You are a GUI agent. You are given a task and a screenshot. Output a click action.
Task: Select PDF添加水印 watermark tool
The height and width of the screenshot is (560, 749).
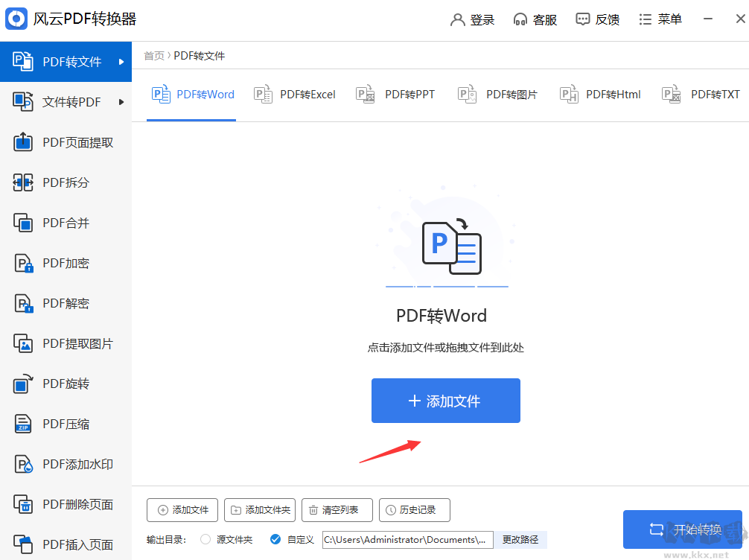coord(66,463)
